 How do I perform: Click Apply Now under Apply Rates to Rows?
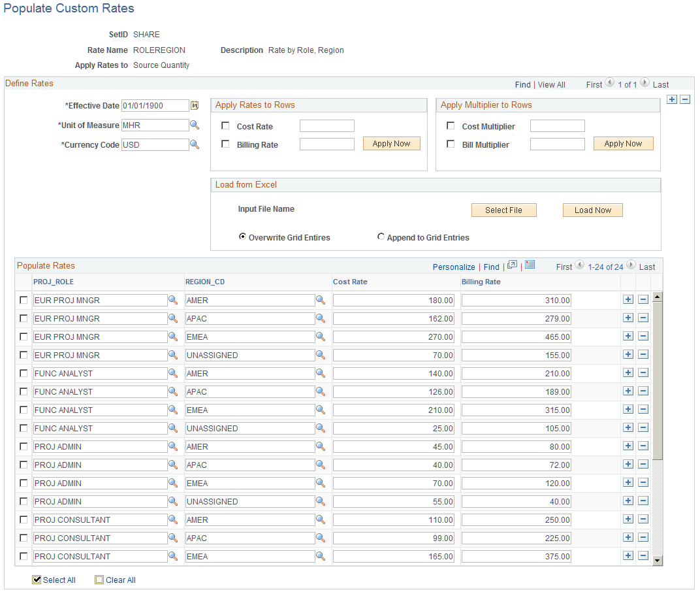click(x=391, y=144)
